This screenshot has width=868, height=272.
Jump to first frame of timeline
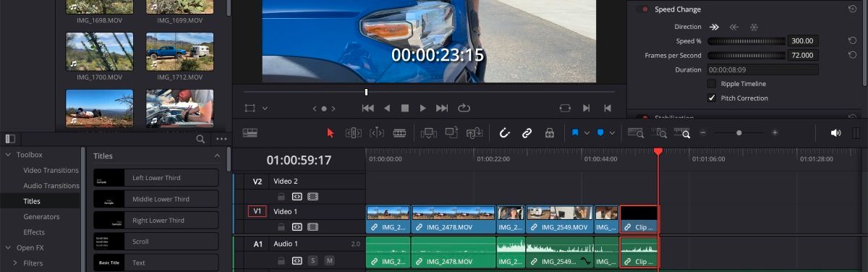(x=367, y=108)
